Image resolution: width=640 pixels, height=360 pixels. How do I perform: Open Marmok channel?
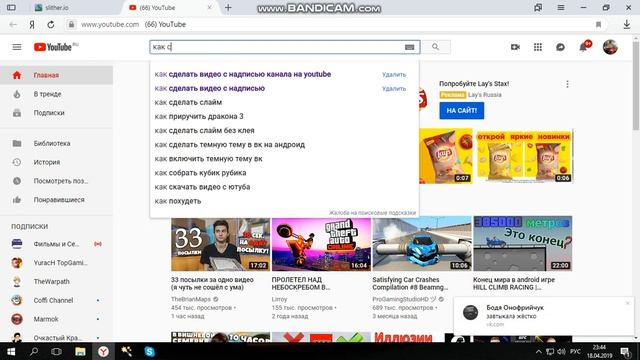pyautogui.click(x=57, y=319)
